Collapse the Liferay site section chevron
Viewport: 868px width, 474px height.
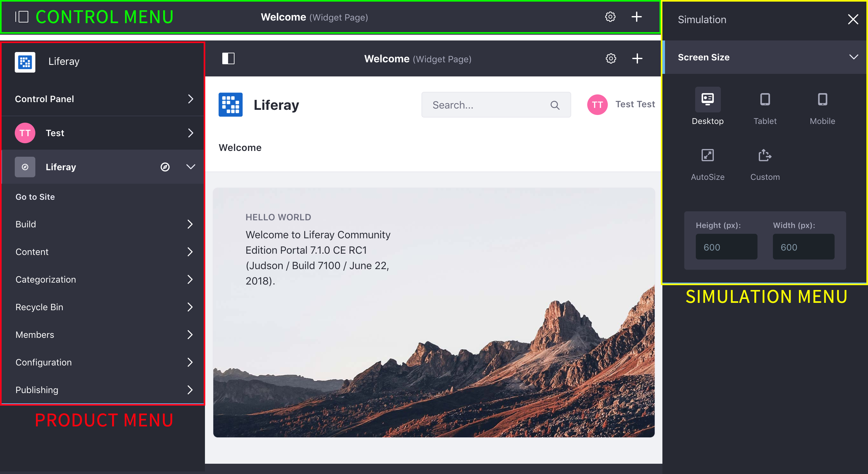(x=191, y=167)
